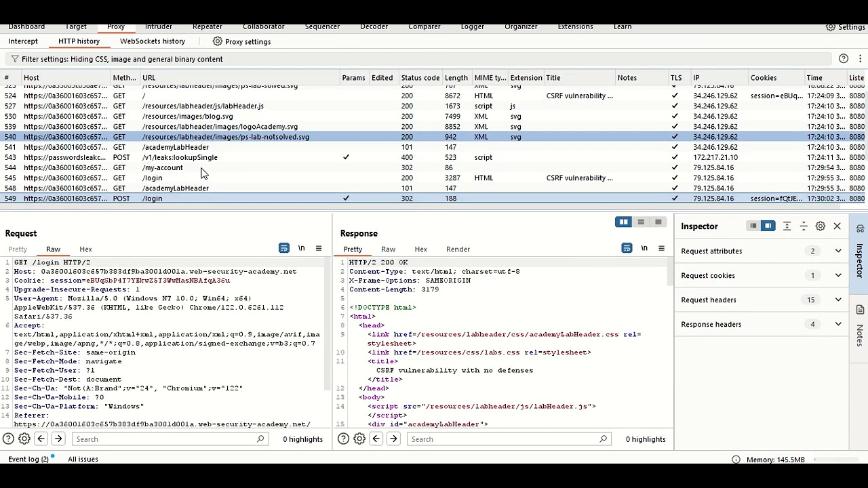Click the Inspector side tab icon
The image size is (868, 488).
pyautogui.click(x=860, y=228)
